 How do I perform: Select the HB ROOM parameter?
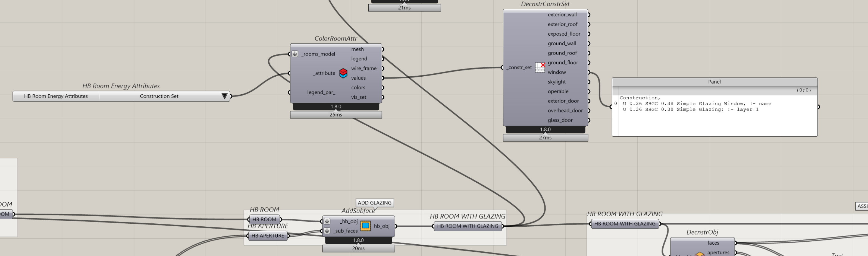pyautogui.click(x=264, y=219)
